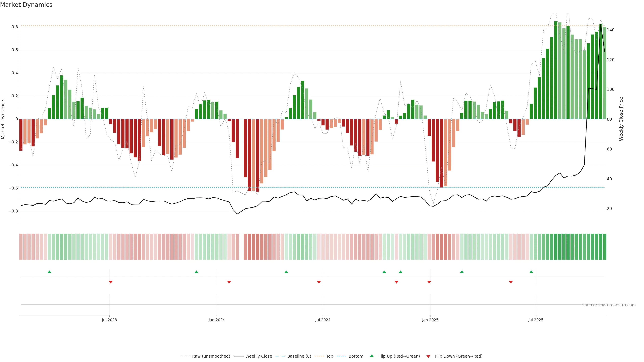This screenshot has width=644, height=362.
Task: Click the last green Flip Up triangle marker
Action: [x=531, y=272]
